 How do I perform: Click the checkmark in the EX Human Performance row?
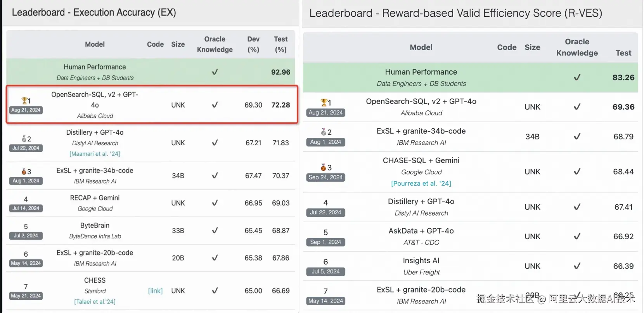pyautogui.click(x=215, y=72)
